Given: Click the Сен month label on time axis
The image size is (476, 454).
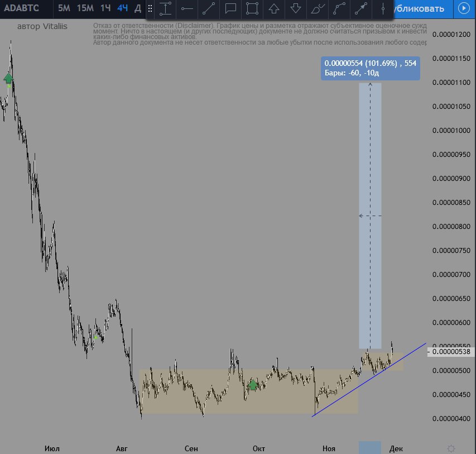Looking at the screenshot, I should pyautogui.click(x=191, y=448).
